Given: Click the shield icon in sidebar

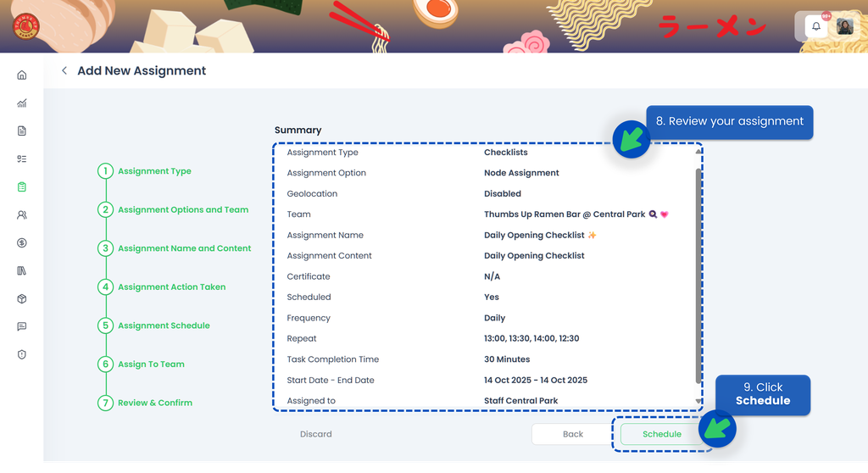Looking at the screenshot, I should (22, 354).
